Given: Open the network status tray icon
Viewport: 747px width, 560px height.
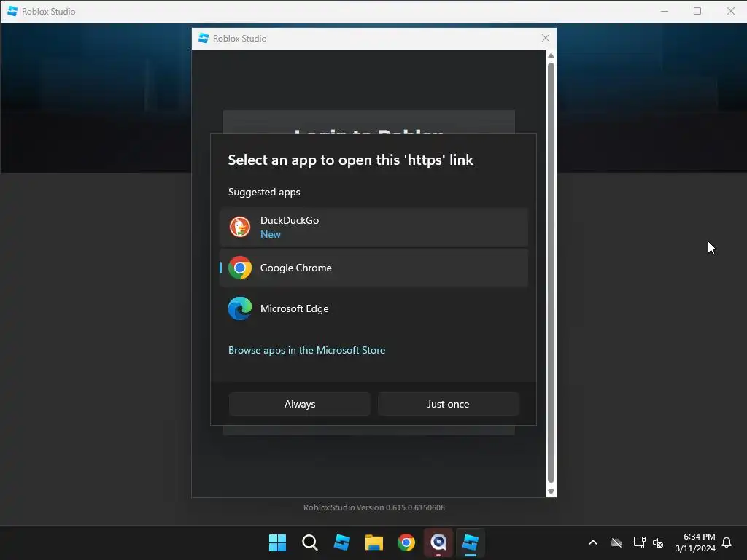Looking at the screenshot, I should pos(639,542).
